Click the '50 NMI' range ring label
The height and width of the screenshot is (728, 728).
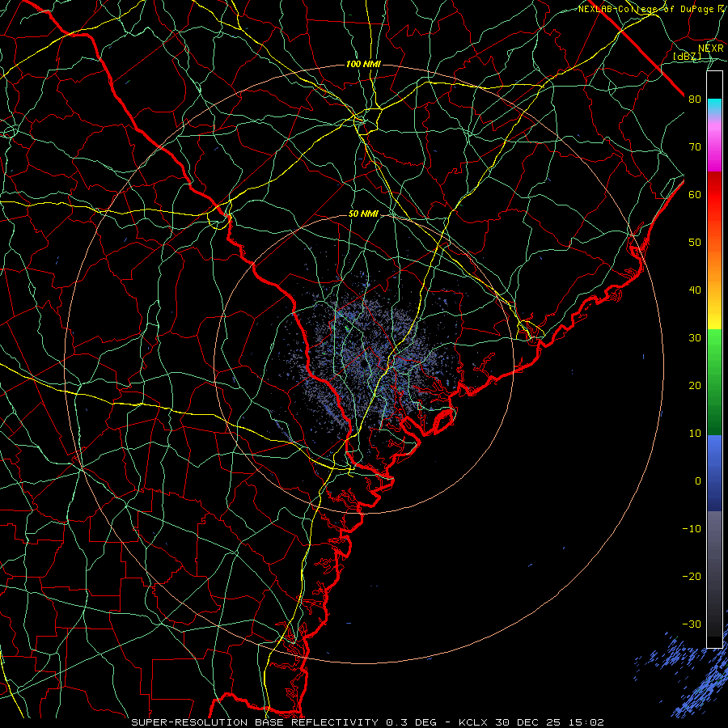coord(363,214)
